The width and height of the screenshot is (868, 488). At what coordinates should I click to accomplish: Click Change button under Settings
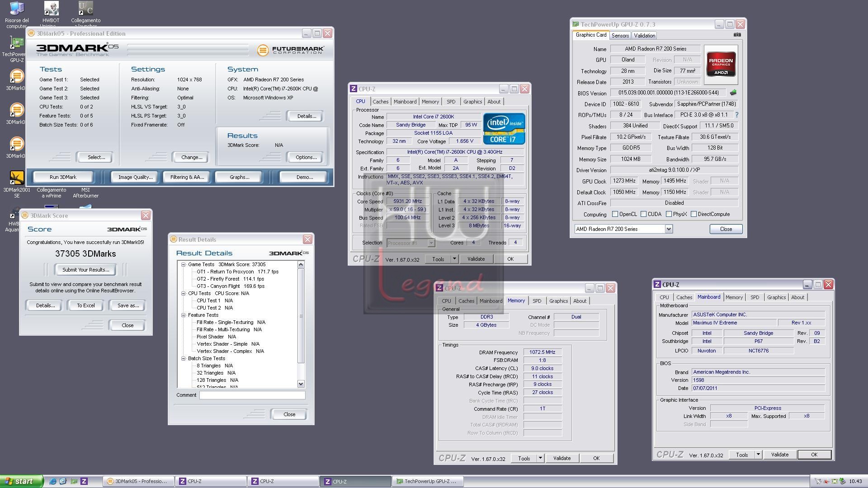(x=191, y=157)
